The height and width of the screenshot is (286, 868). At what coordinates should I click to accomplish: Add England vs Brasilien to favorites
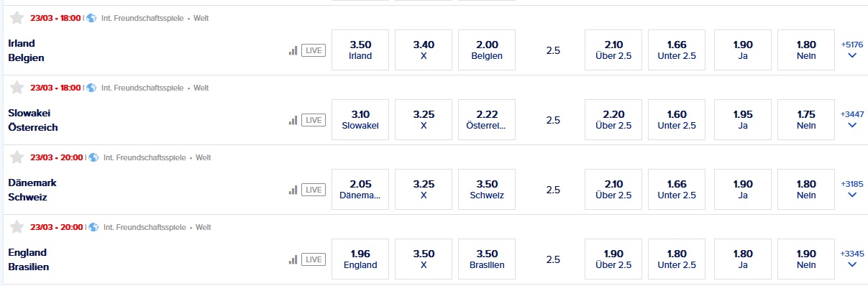(x=17, y=227)
